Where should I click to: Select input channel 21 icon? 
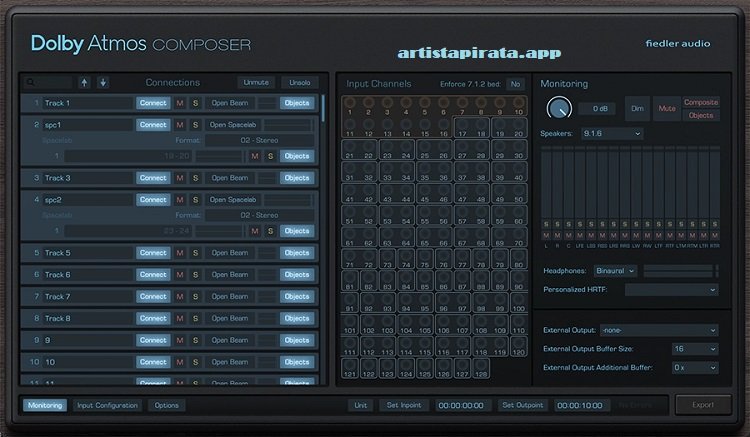(350, 147)
